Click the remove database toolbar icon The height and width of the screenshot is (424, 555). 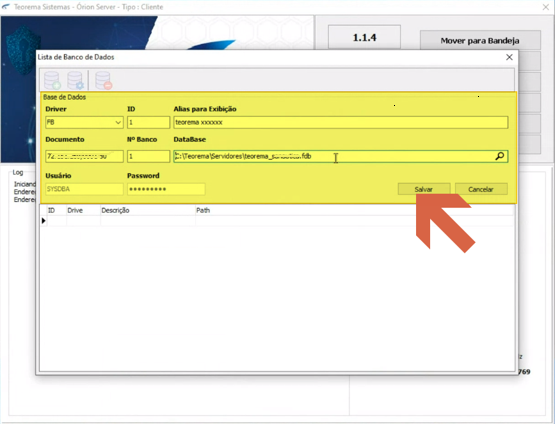pyautogui.click(x=104, y=80)
